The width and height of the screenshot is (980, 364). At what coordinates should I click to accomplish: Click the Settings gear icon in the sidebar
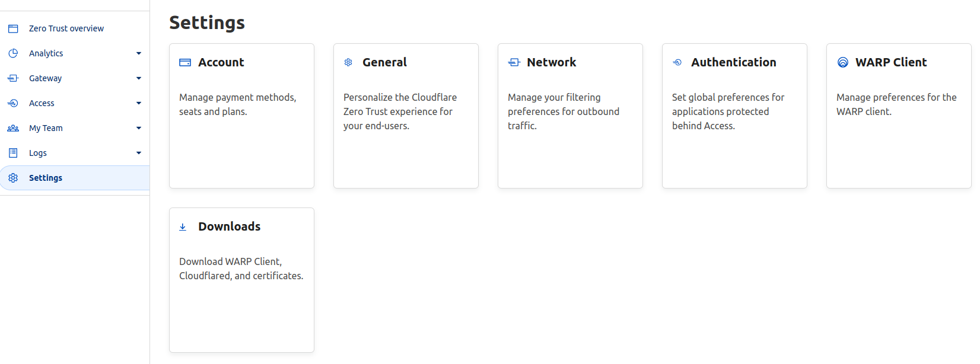tap(12, 177)
